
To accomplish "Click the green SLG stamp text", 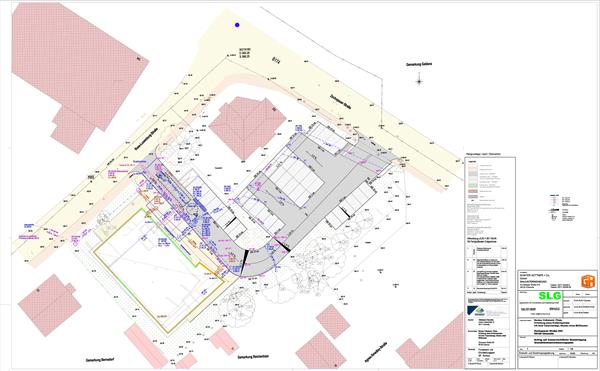I will (550, 296).
